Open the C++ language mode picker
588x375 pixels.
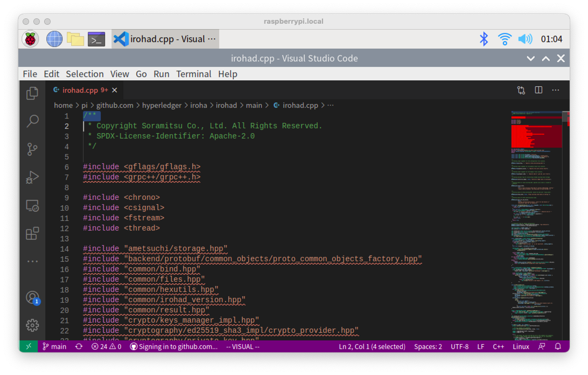pos(499,346)
